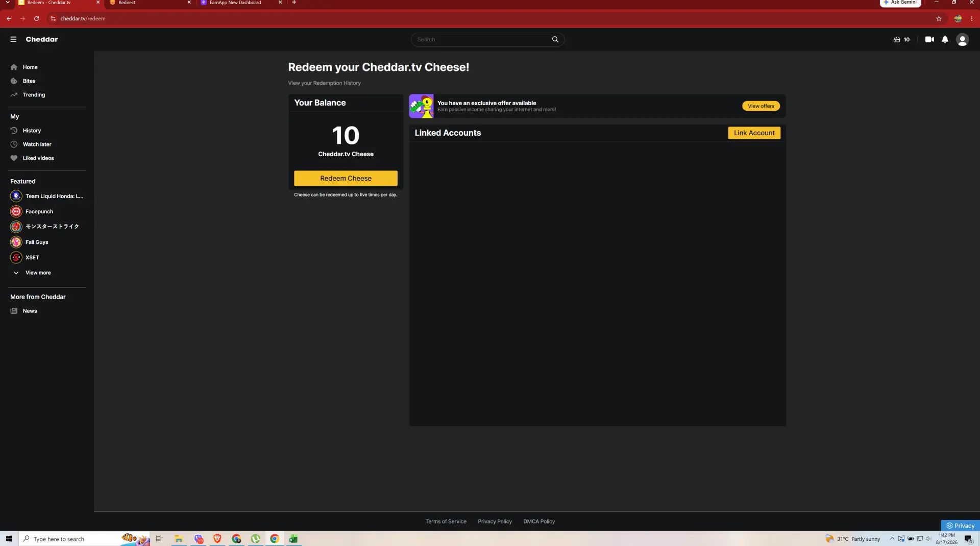Click the Bites icon in sidebar
Viewport: 980px width, 546px height.
(x=14, y=81)
